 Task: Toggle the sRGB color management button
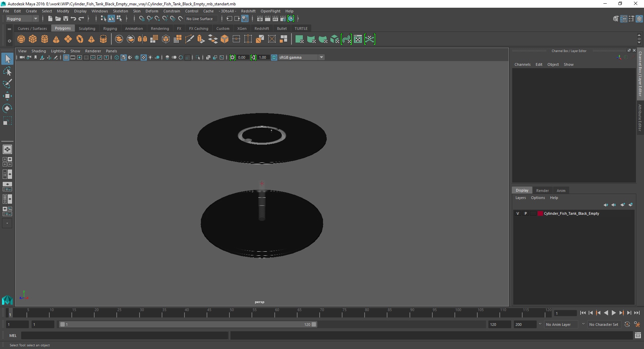click(274, 57)
